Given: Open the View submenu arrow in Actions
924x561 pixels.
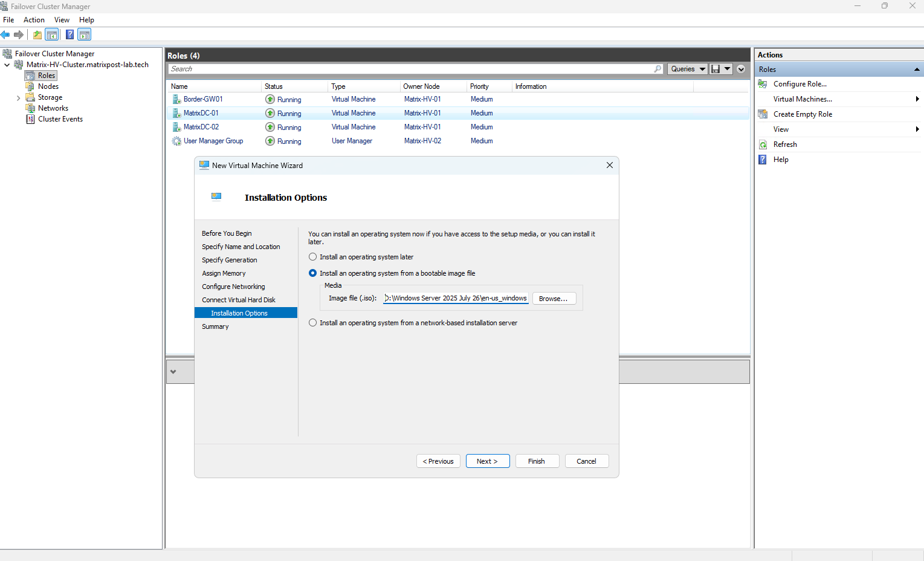Looking at the screenshot, I should 917,129.
